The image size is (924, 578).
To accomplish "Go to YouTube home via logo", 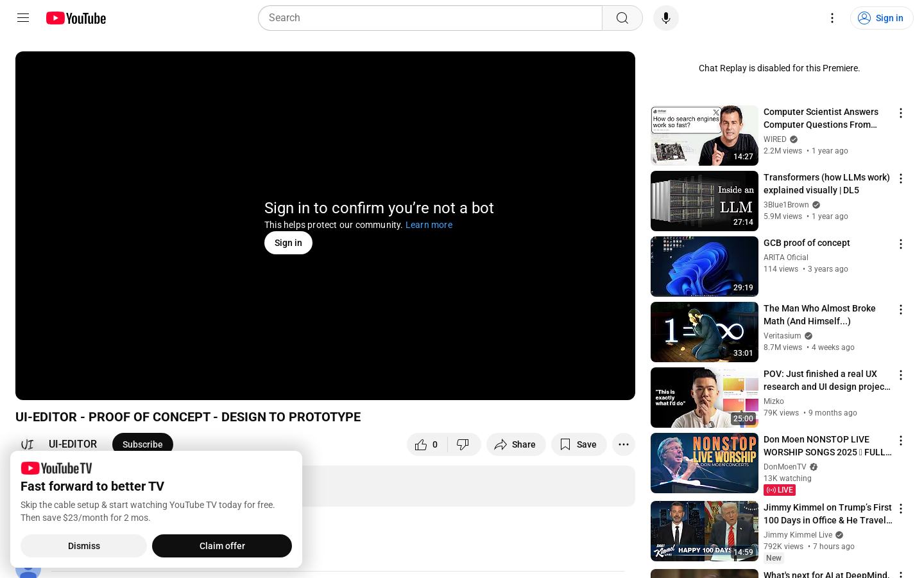I will 76,18.
